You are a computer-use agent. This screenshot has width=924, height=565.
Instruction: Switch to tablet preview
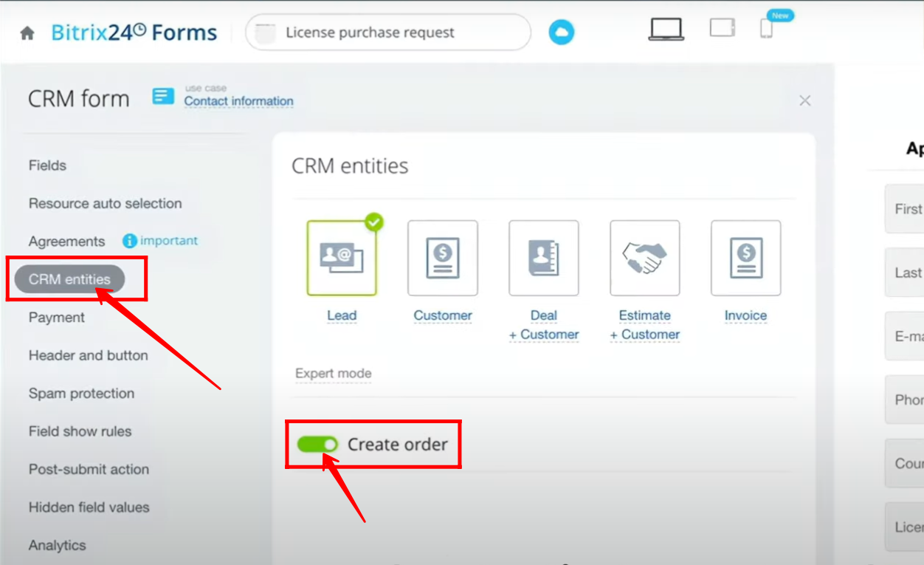tap(723, 28)
